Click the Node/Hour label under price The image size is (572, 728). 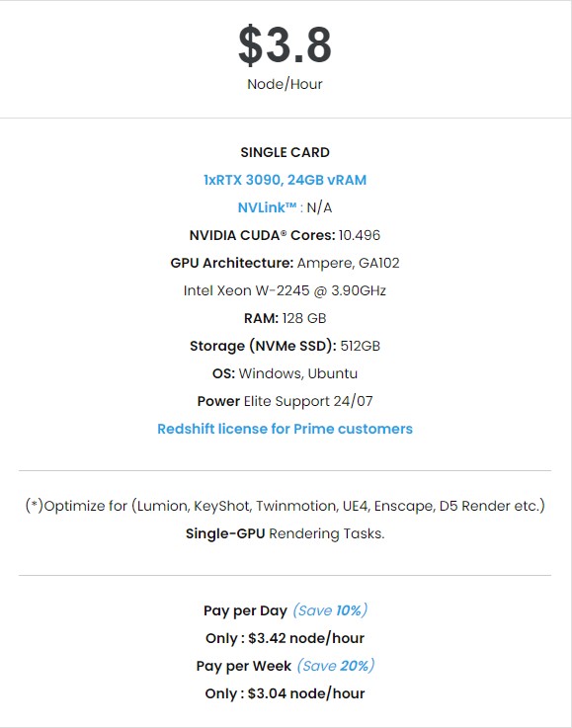point(286,84)
